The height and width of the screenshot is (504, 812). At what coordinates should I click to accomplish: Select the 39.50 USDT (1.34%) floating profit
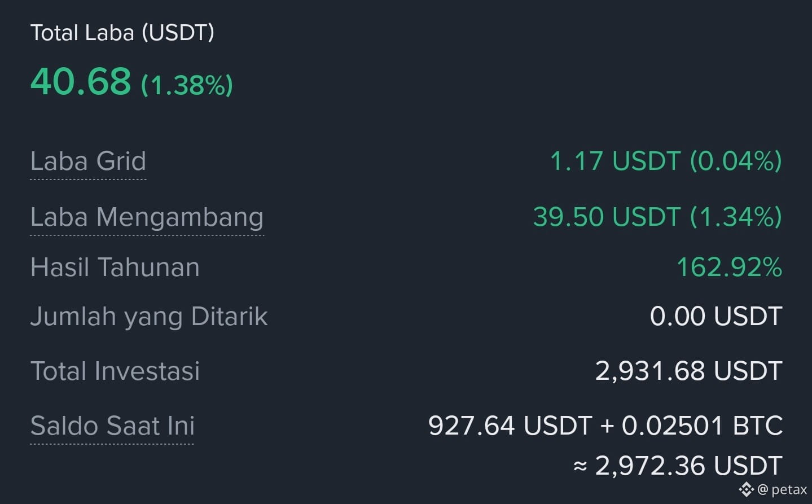point(657,217)
